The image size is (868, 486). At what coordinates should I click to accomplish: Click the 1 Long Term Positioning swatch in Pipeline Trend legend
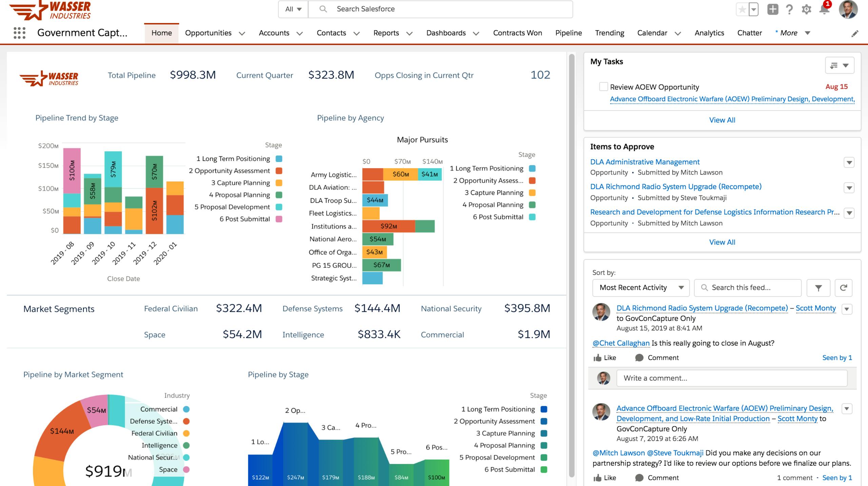point(279,159)
